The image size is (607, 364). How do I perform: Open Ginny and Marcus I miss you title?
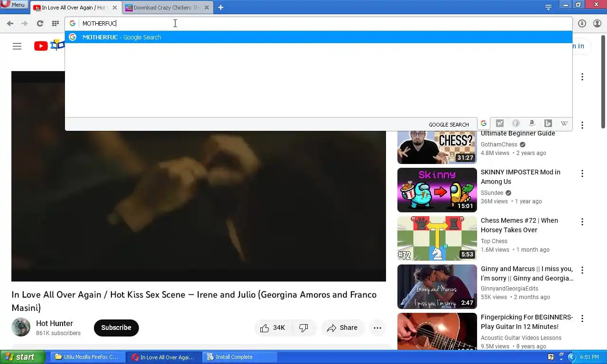pyautogui.click(x=527, y=273)
